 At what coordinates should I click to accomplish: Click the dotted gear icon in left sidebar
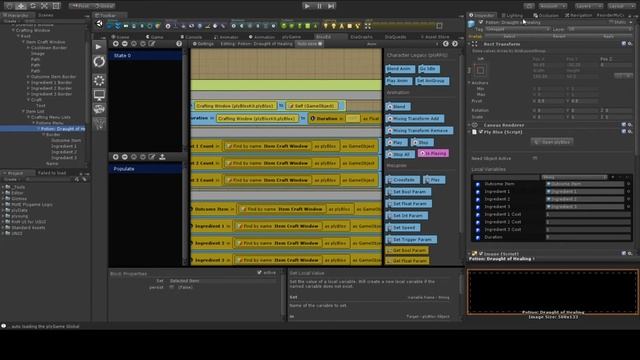click(x=99, y=80)
